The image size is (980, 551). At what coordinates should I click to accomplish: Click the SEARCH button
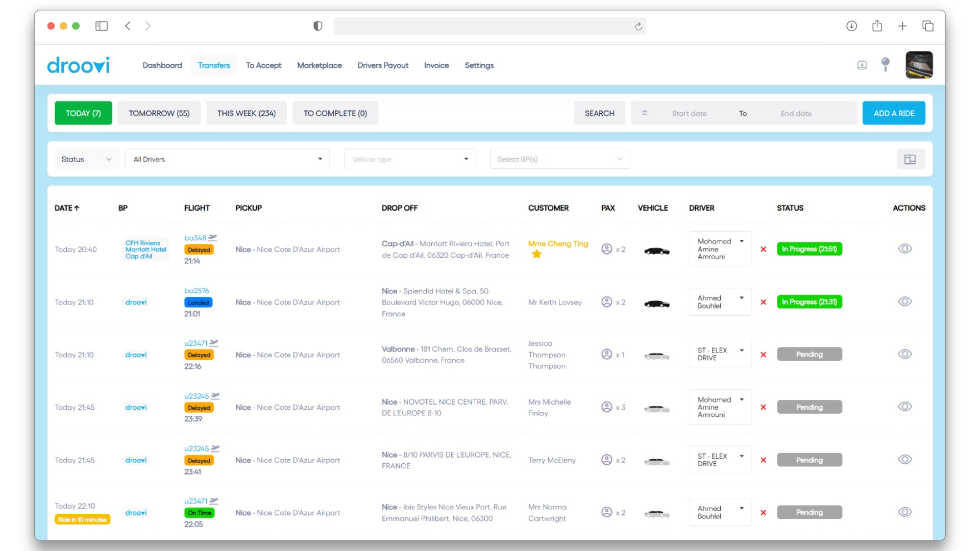point(599,113)
